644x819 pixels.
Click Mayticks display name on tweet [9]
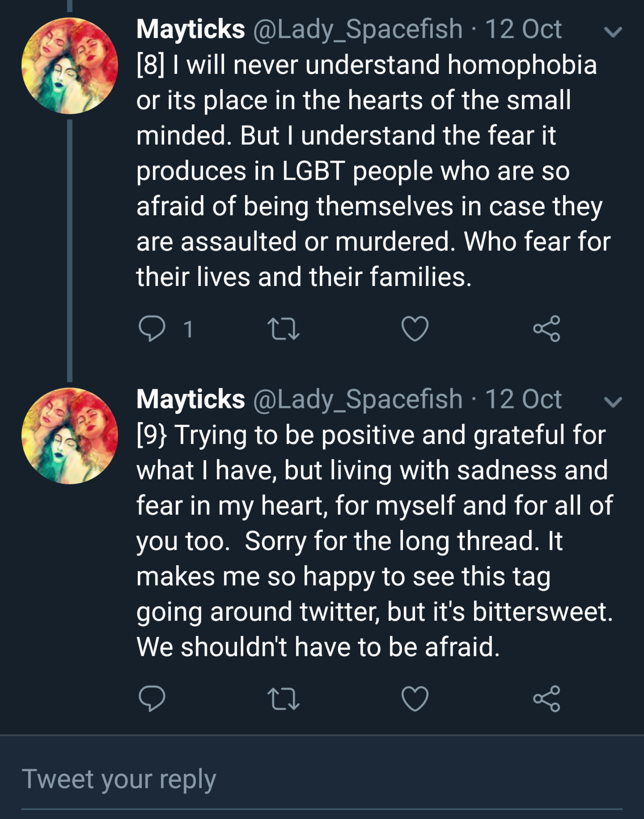pos(190,399)
